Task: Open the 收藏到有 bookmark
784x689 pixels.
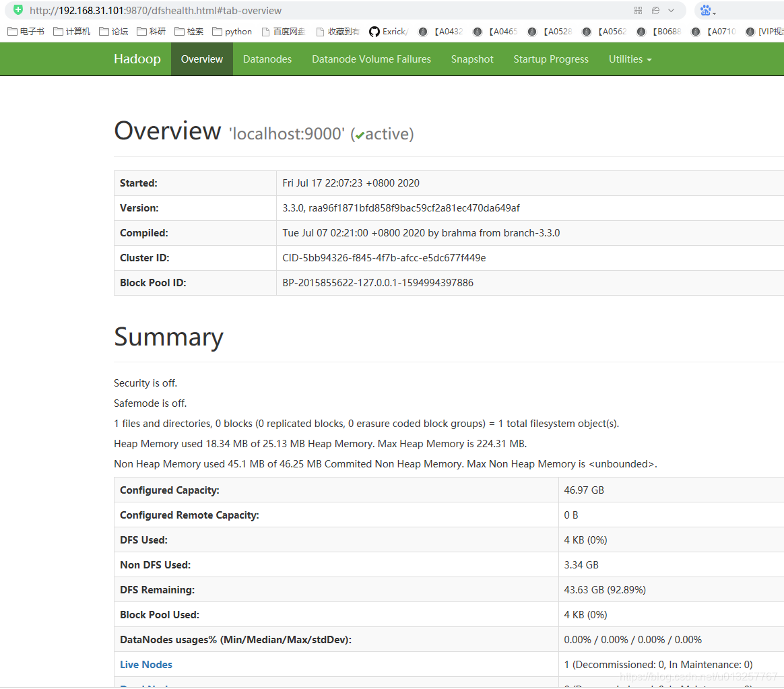Action: 338,32
